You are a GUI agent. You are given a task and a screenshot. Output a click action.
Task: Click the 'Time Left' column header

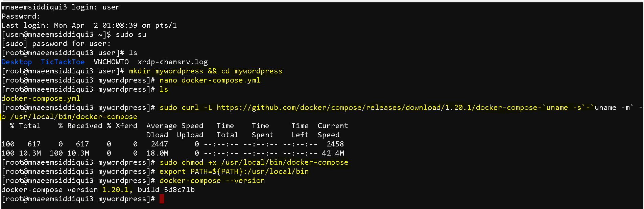pos(300,130)
